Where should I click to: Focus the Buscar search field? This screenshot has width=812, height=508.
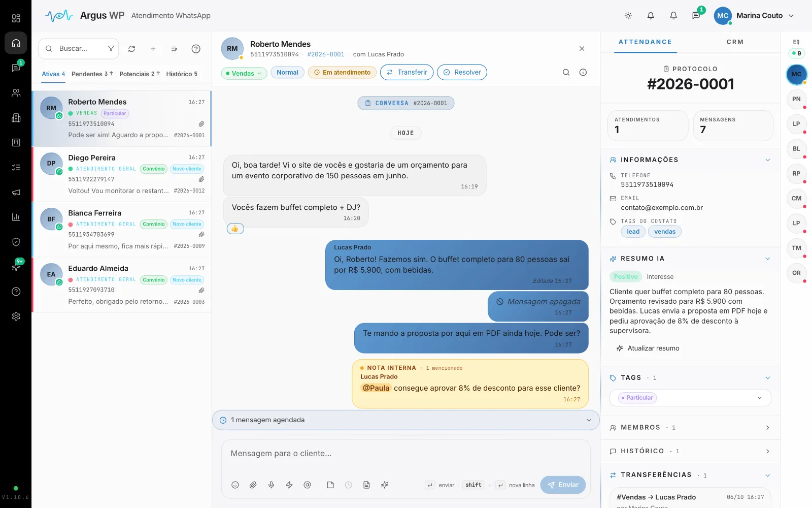(79, 49)
